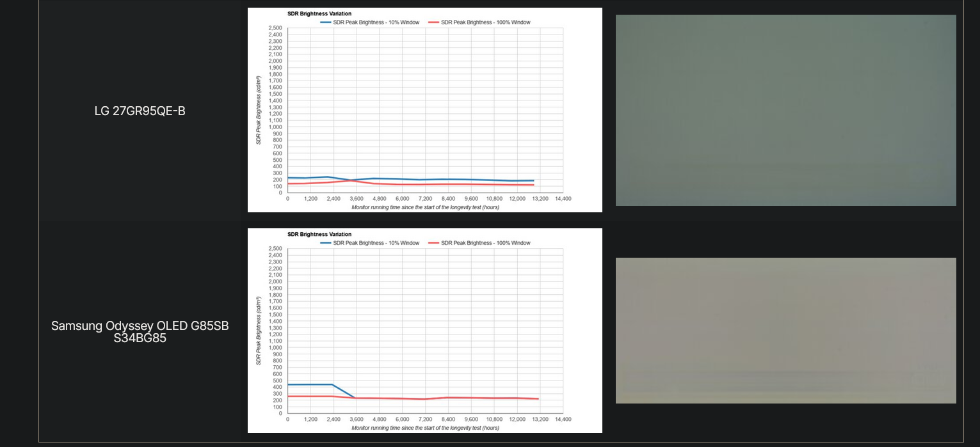
Task: Select the LG 27GR95QE-B label
Action: [x=138, y=111]
